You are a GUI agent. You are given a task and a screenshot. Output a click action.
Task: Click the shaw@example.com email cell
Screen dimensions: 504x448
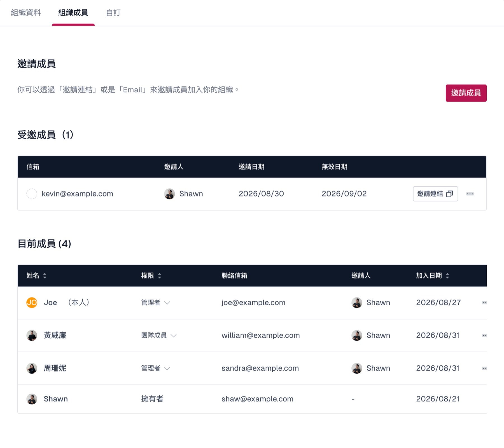[257, 399]
